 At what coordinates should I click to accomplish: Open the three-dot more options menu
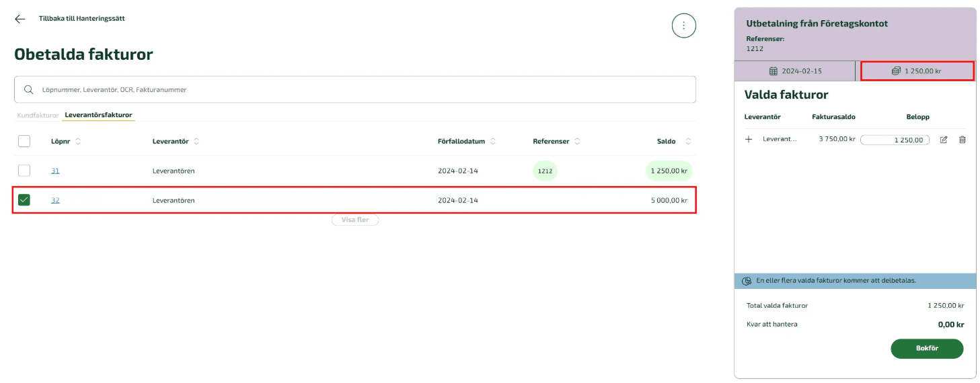pos(683,26)
